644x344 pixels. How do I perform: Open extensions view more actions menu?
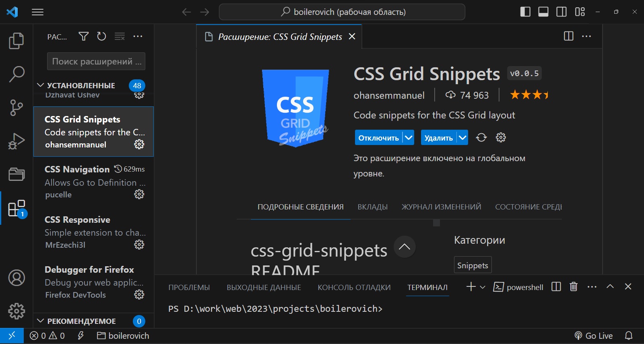click(x=138, y=37)
